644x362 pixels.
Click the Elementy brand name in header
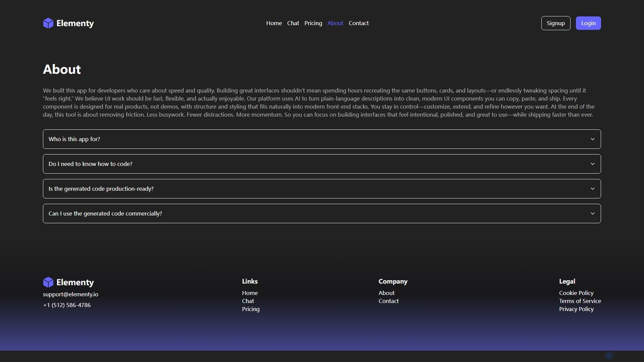point(75,23)
